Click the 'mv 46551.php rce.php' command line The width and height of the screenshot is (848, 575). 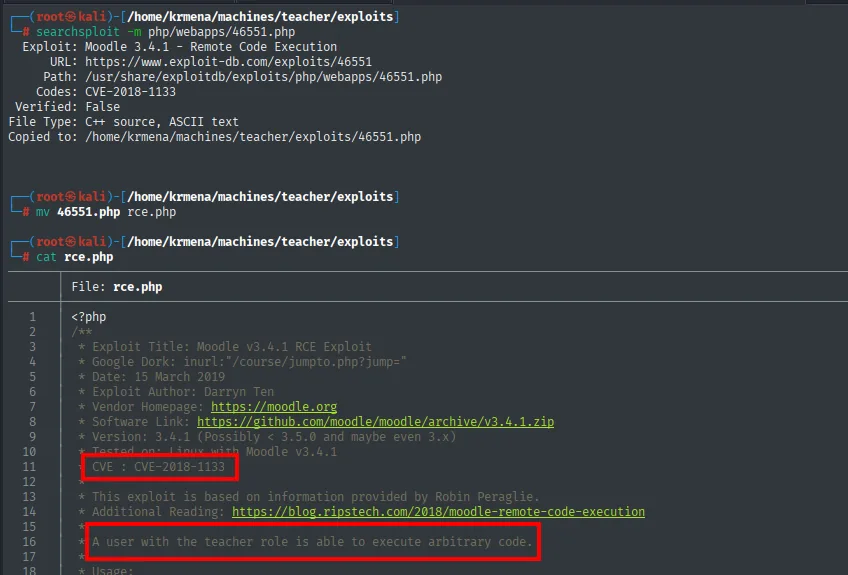(106, 212)
